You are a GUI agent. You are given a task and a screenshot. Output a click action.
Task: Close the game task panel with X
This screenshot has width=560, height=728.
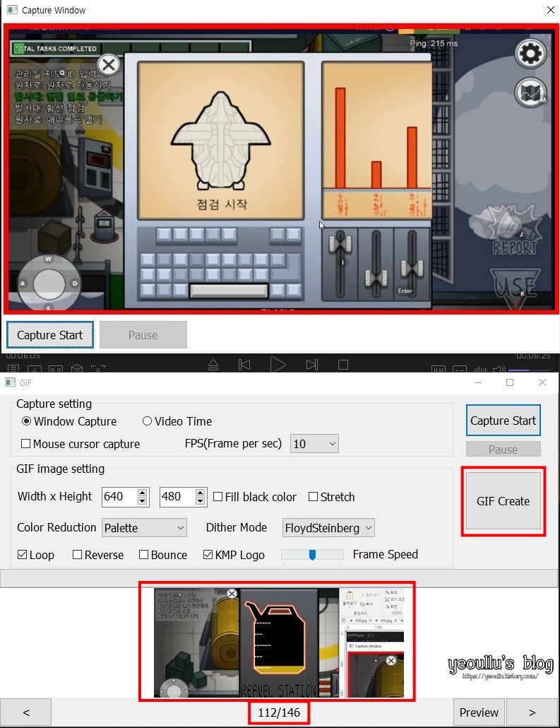coord(109,65)
